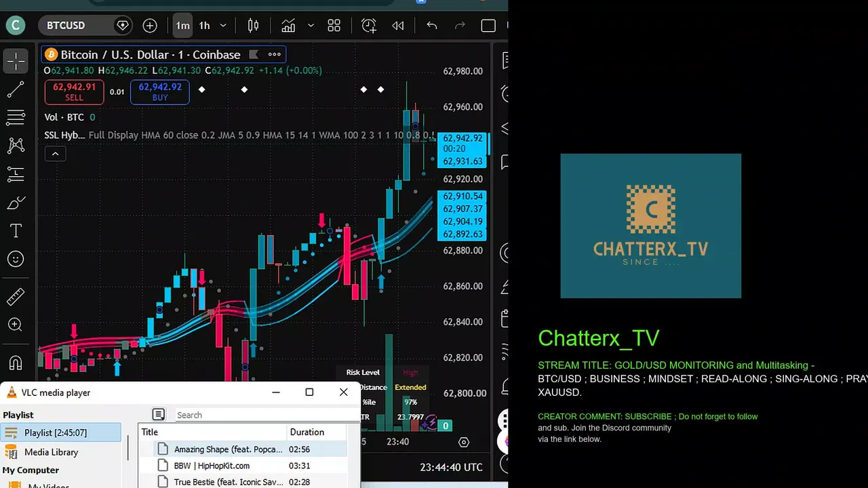Click the current price label 62,942.92 on axis

click(462, 138)
